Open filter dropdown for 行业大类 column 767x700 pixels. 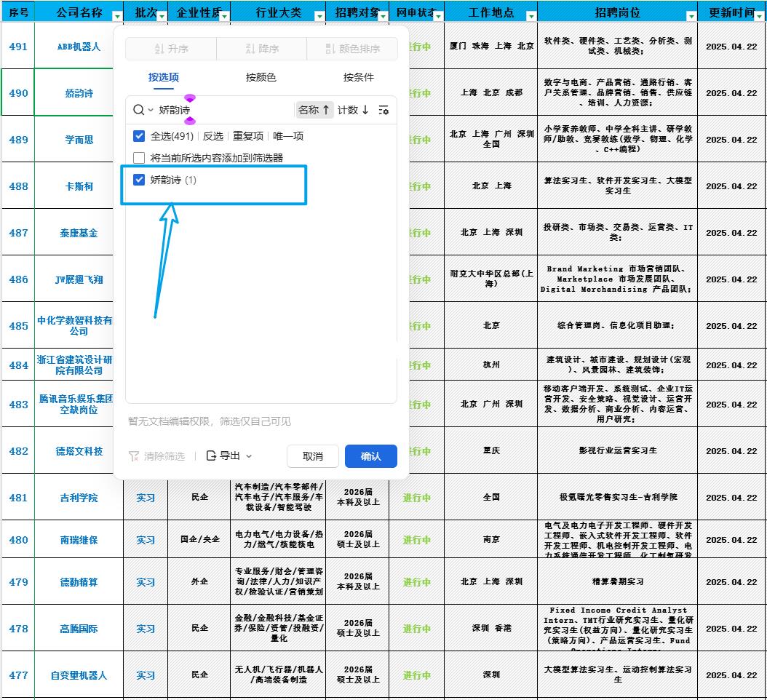pos(320,17)
